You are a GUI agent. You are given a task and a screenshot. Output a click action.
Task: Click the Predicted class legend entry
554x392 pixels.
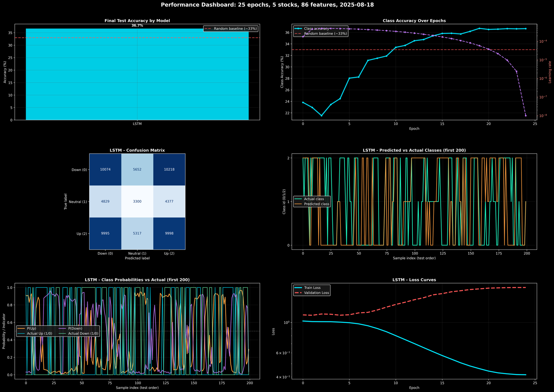click(x=316, y=204)
